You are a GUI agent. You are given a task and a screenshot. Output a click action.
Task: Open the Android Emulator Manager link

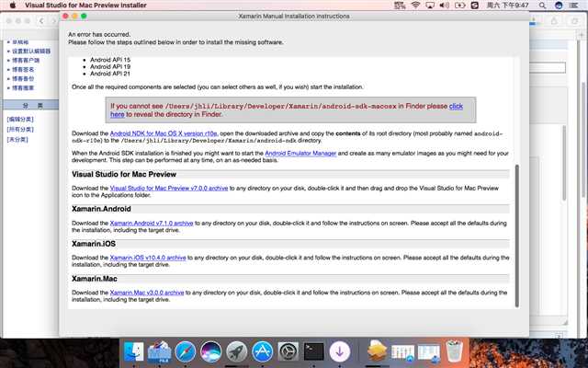(300, 154)
